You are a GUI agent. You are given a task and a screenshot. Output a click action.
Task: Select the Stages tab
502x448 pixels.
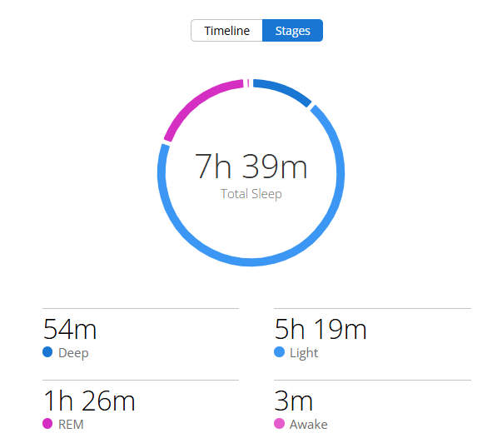(292, 31)
